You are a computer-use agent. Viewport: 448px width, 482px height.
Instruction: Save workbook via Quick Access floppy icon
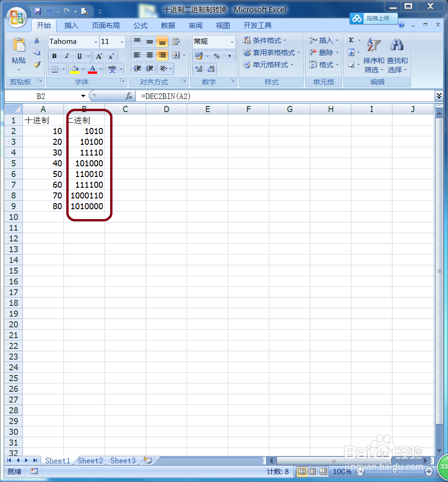38,11
